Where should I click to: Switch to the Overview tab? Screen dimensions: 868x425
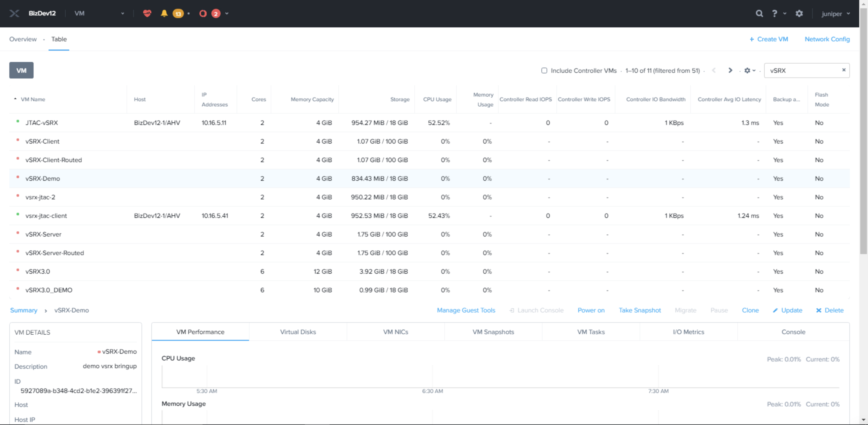23,39
